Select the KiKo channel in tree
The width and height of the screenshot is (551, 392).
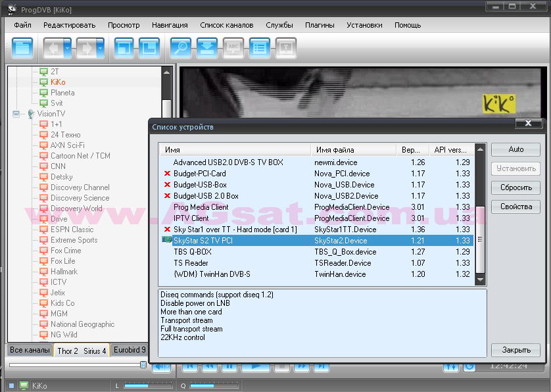coord(58,82)
